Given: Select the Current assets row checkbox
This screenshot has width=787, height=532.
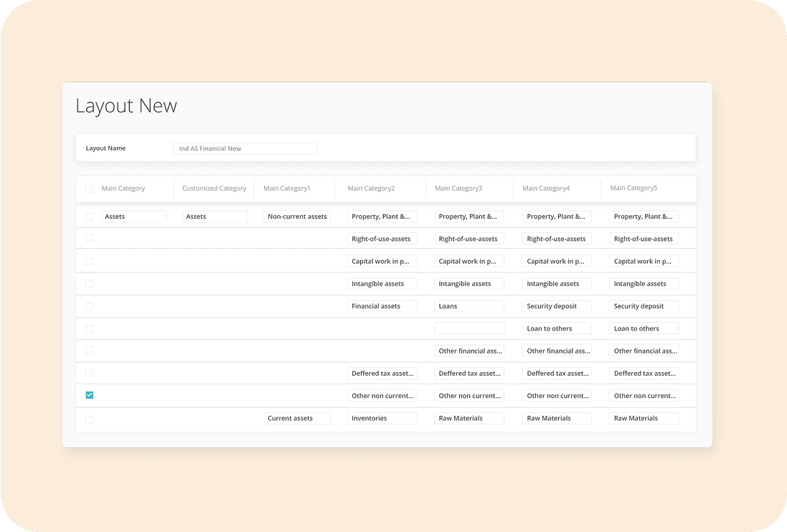Looking at the screenshot, I should pos(89,419).
